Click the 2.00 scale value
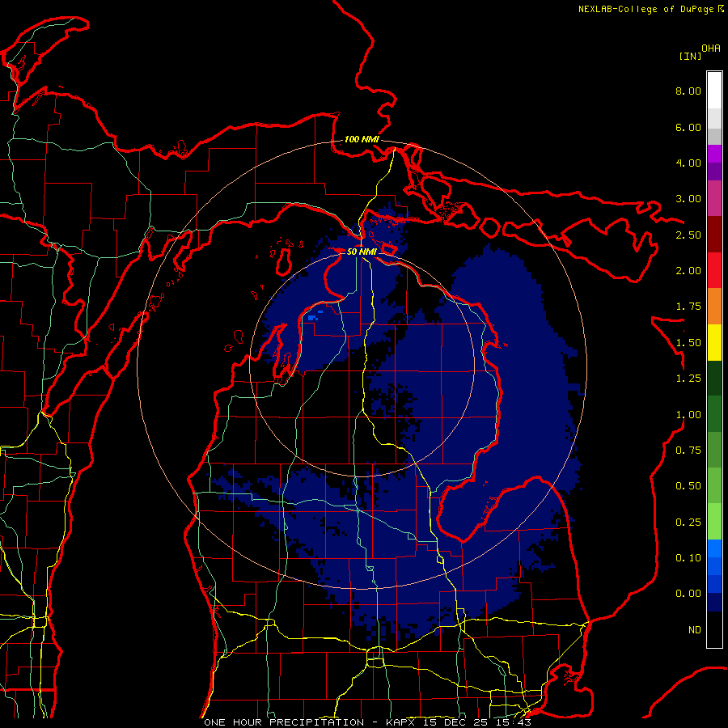This screenshot has width=728, height=728. tap(688, 271)
